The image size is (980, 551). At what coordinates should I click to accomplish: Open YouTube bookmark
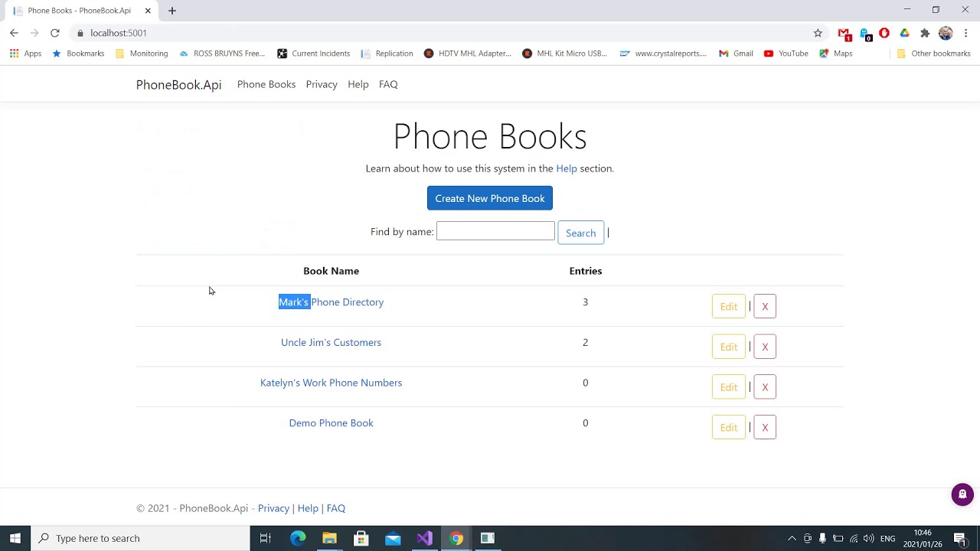(x=786, y=54)
